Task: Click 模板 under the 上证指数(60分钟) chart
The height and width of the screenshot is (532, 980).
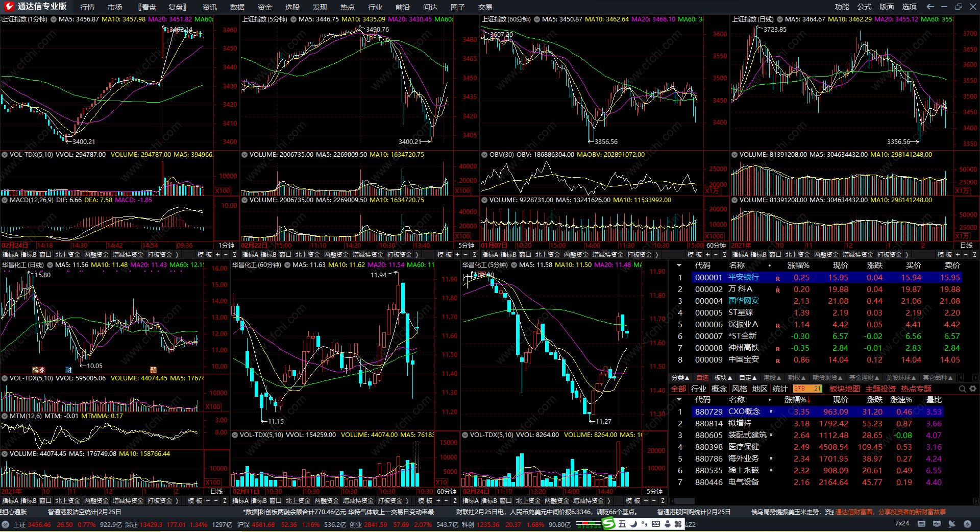Action: click(x=695, y=254)
